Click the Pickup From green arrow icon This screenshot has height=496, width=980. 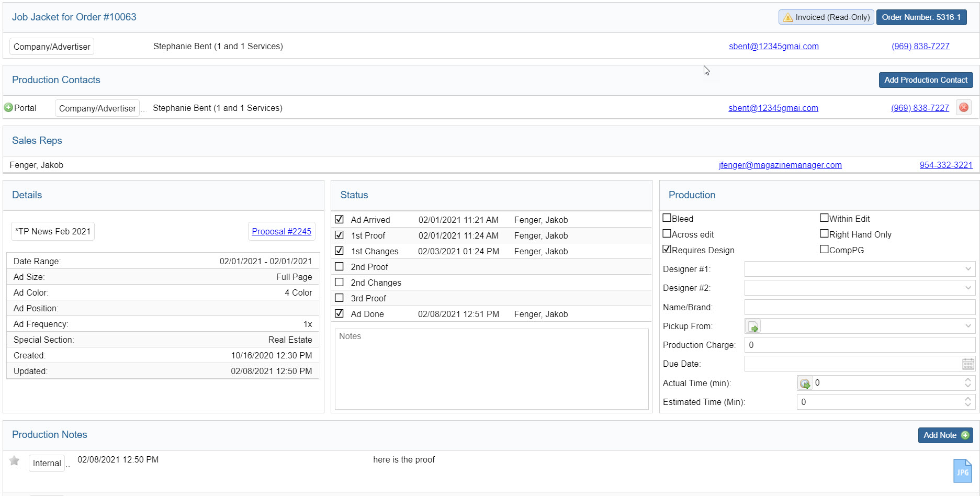click(753, 326)
